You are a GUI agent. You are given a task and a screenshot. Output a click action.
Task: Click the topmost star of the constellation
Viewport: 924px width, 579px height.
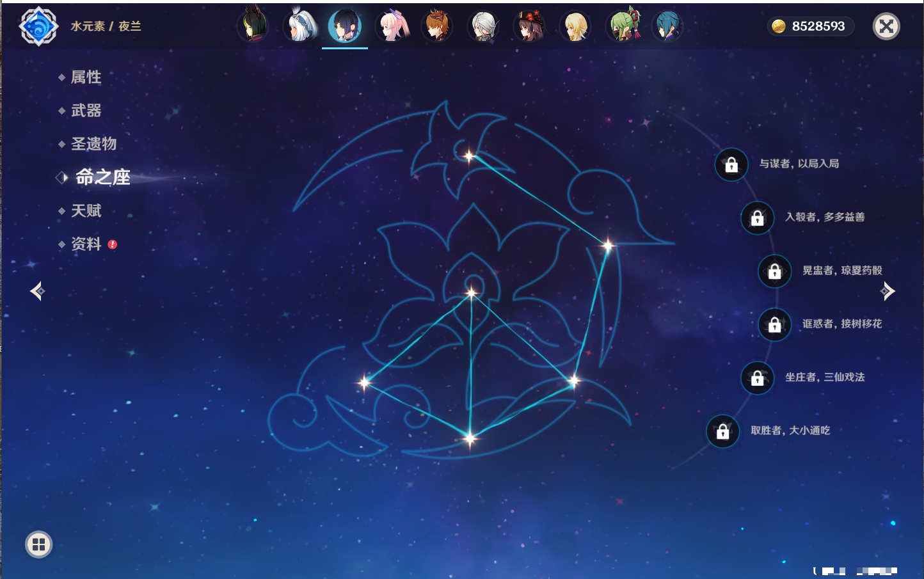(x=469, y=156)
